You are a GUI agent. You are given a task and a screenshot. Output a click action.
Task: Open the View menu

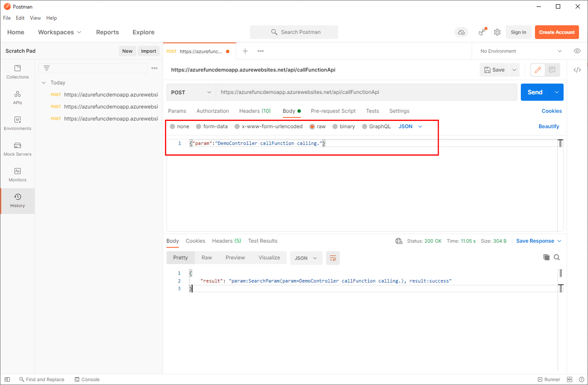35,18
